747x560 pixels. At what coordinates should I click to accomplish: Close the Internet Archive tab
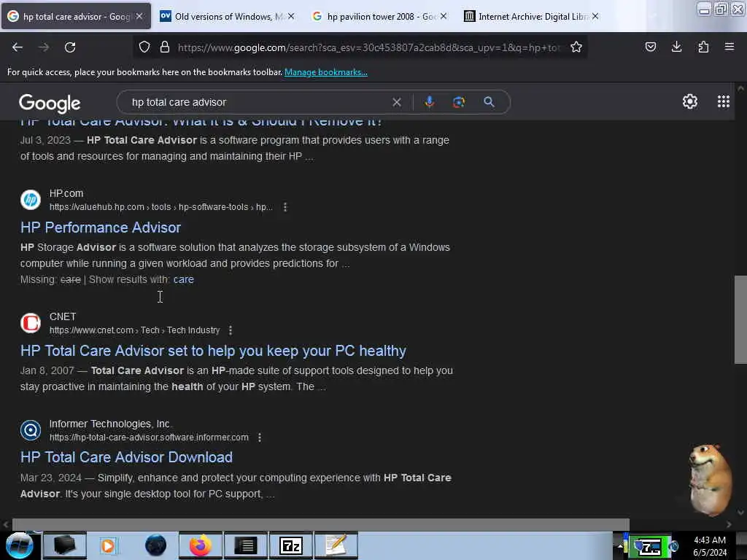(595, 16)
